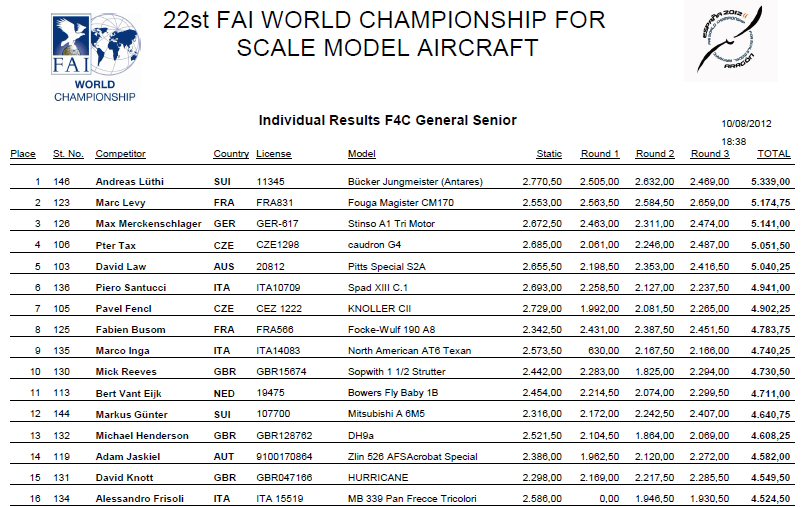
Task: Click the Model column header
Action: (x=362, y=153)
